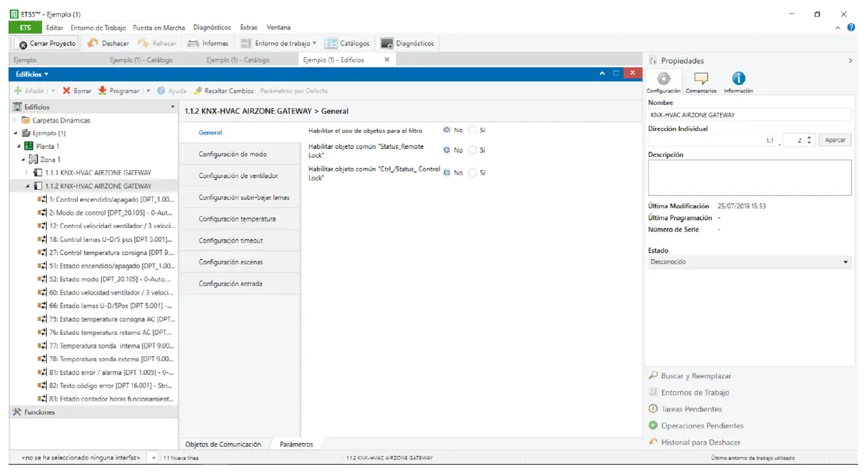Viewport: 868px width, 474px height.
Task: Select the 1.1.2 KNX-HVAC AIRZONE GATEWAY device
Action: 98,186
